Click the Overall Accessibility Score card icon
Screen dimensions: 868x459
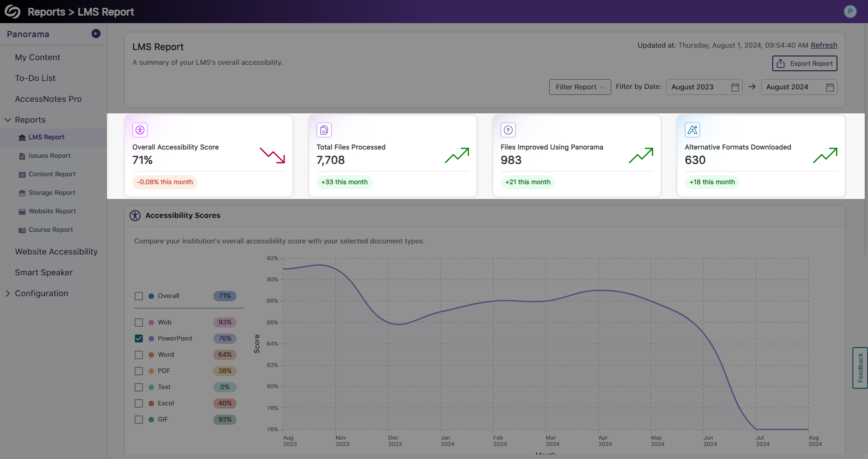pos(140,130)
